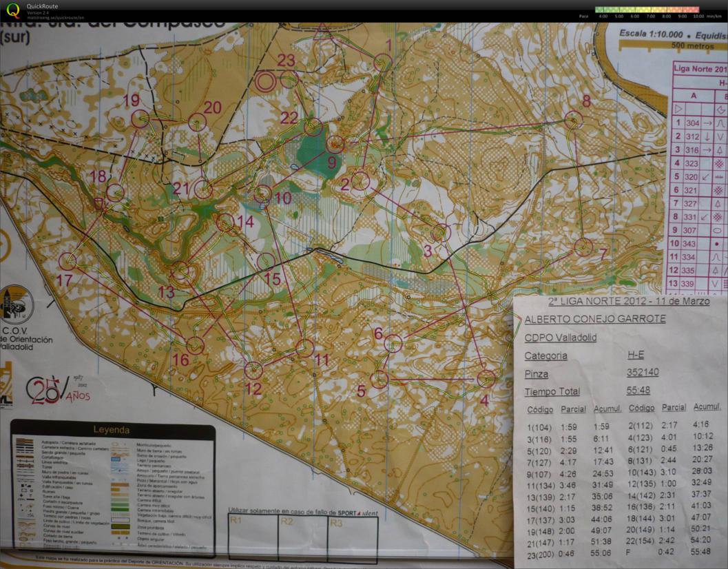Select control circle 16 on the map
The width and height of the screenshot is (728, 569).
click(x=195, y=346)
